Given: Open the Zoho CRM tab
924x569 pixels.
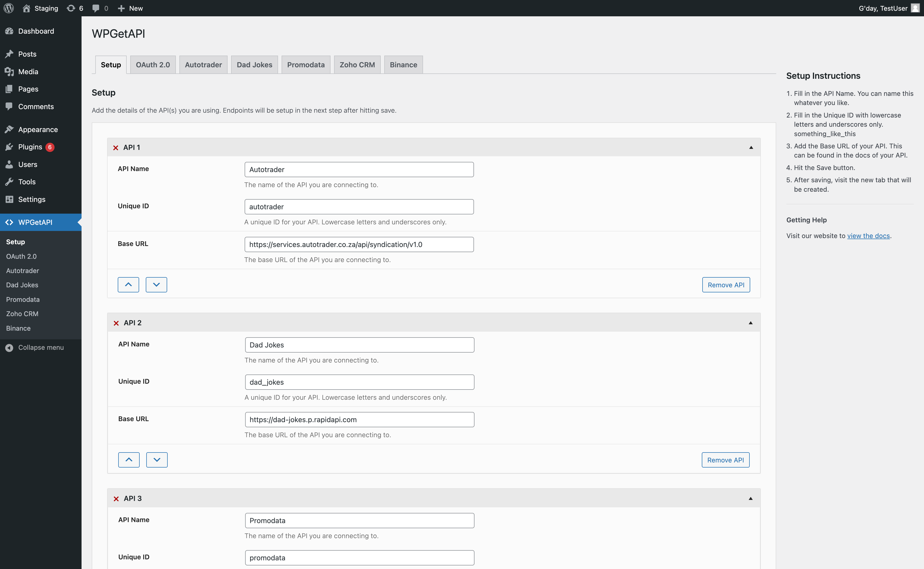Looking at the screenshot, I should pos(357,65).
